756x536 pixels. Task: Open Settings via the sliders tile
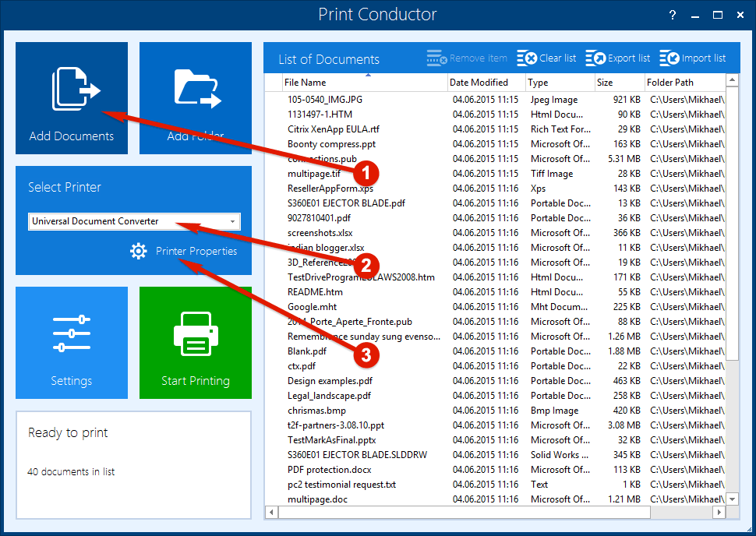[x=71, y=343]
